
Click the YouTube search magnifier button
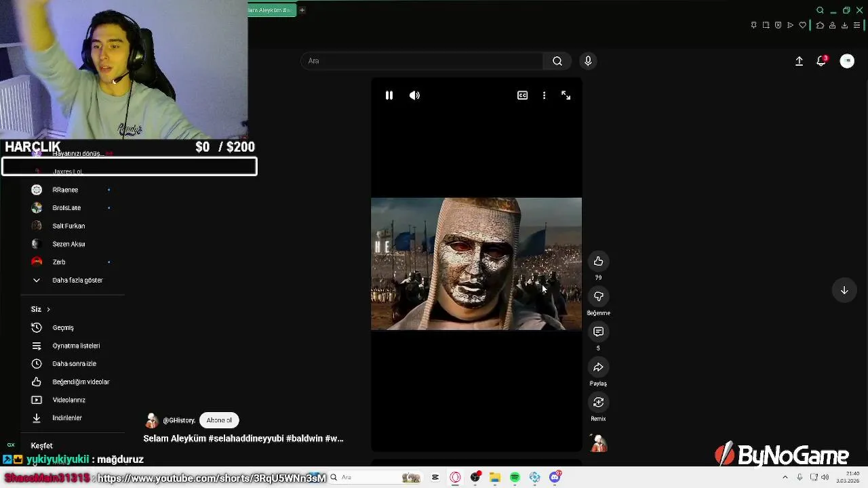tap(557, 61)
